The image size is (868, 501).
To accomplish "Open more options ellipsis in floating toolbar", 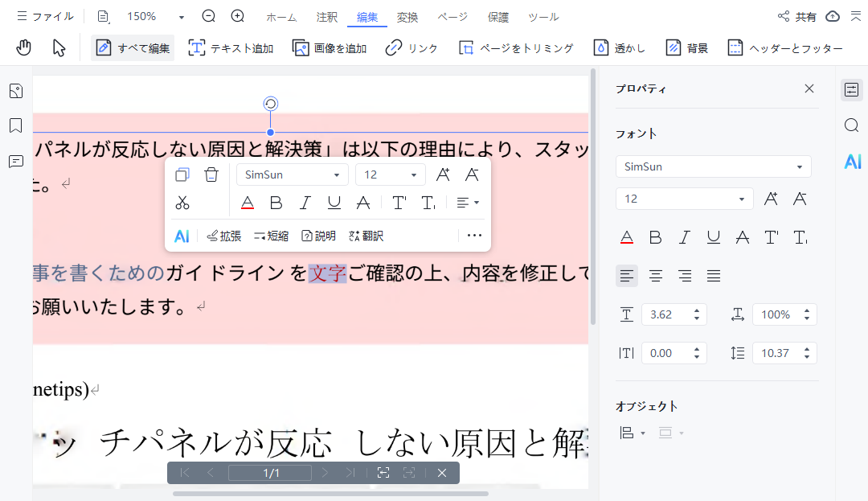I will coord(474,236).
